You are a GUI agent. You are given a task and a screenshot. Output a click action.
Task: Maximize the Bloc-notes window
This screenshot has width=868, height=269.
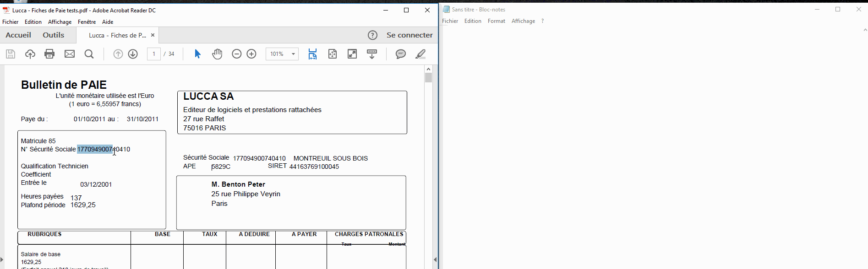(x=838, y=9)
